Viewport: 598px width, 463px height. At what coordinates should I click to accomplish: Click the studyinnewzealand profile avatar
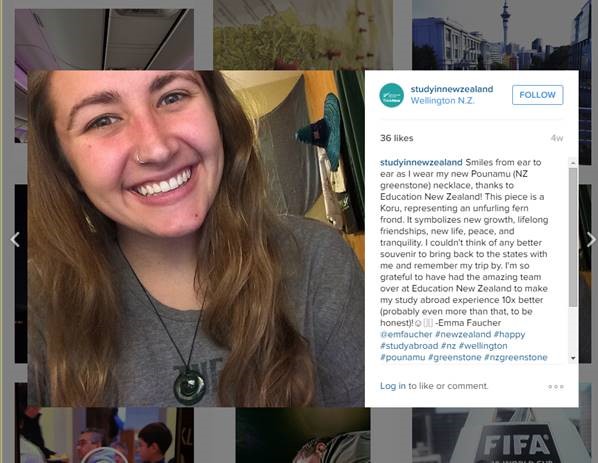(x=391, y=95)
